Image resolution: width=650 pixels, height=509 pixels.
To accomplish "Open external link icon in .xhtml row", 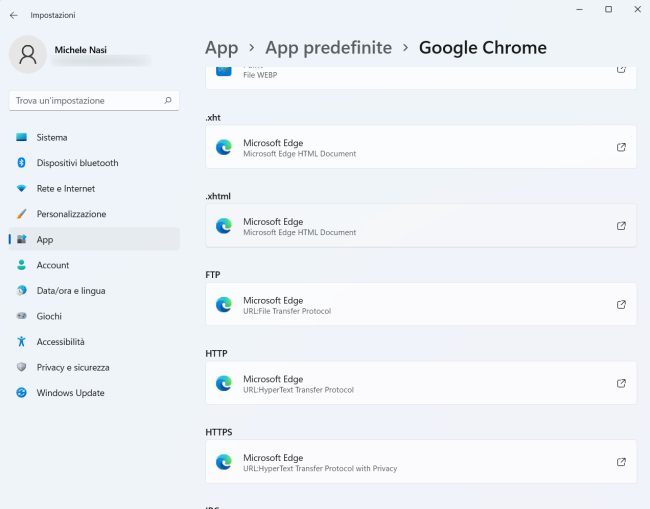I will pyautogui.click(x=621, y=226).
